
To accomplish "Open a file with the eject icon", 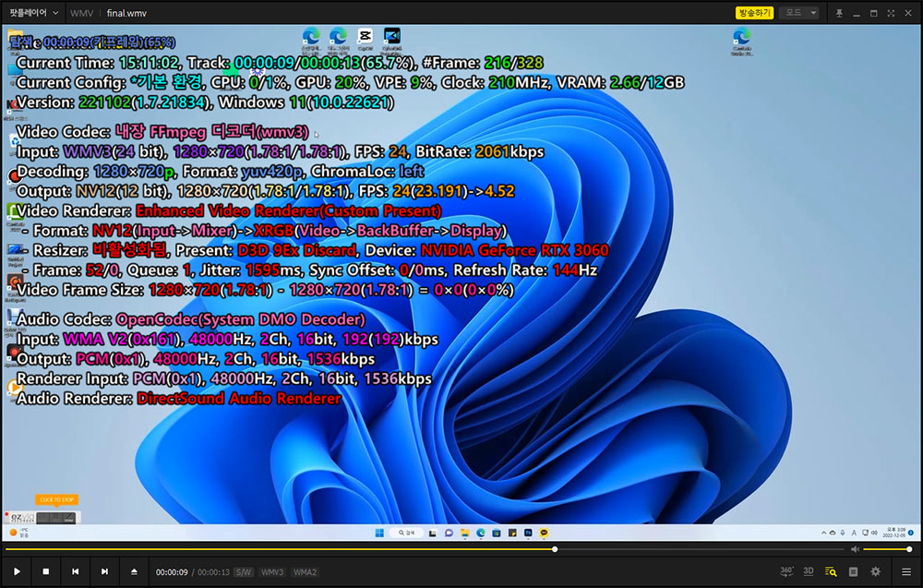I will coord(134,571).
